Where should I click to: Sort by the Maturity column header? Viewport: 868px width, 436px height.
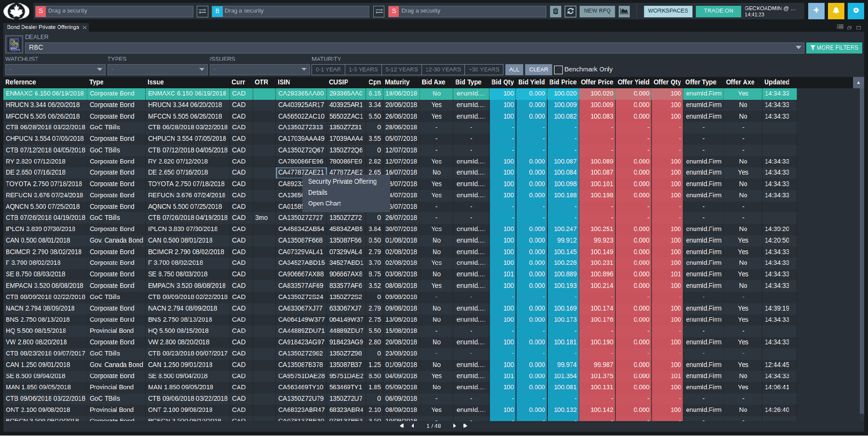[397, 82]
